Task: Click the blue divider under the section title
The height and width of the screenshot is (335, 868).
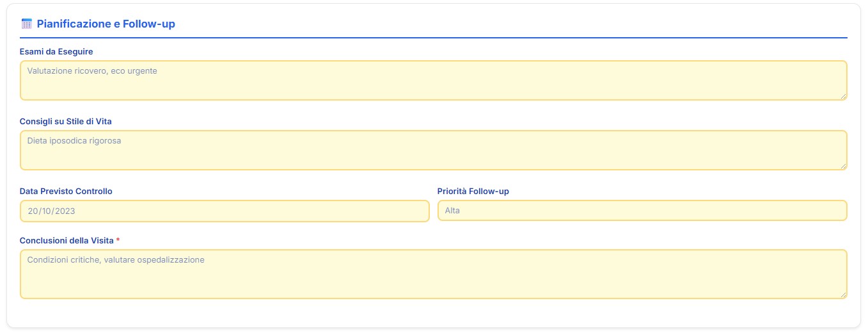Action: click(433, 38)
